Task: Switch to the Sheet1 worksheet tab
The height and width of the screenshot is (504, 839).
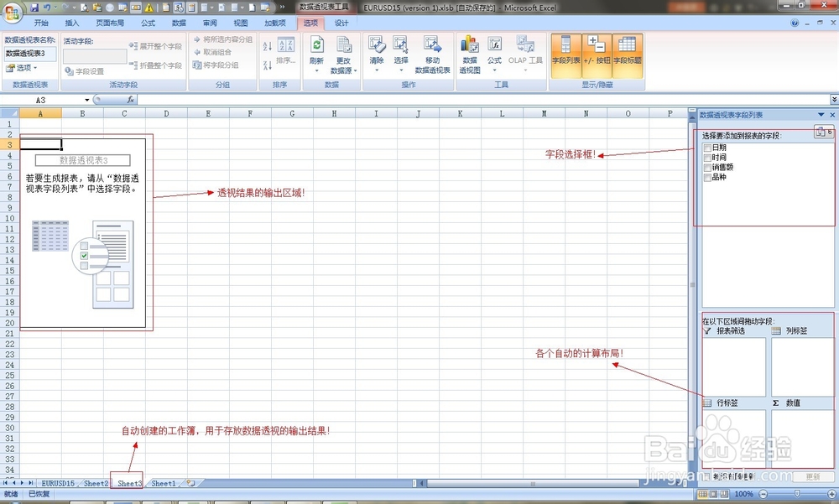Action: (163, 483)
